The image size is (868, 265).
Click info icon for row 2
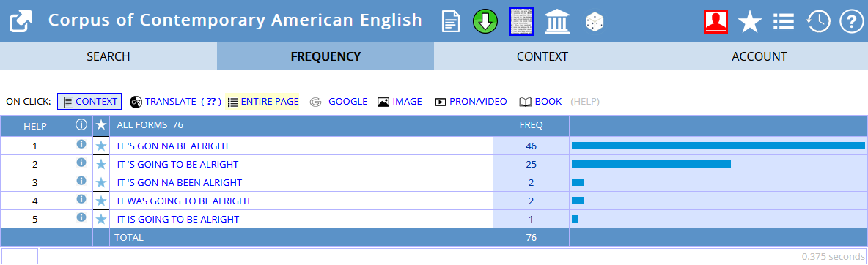[81, 163]
